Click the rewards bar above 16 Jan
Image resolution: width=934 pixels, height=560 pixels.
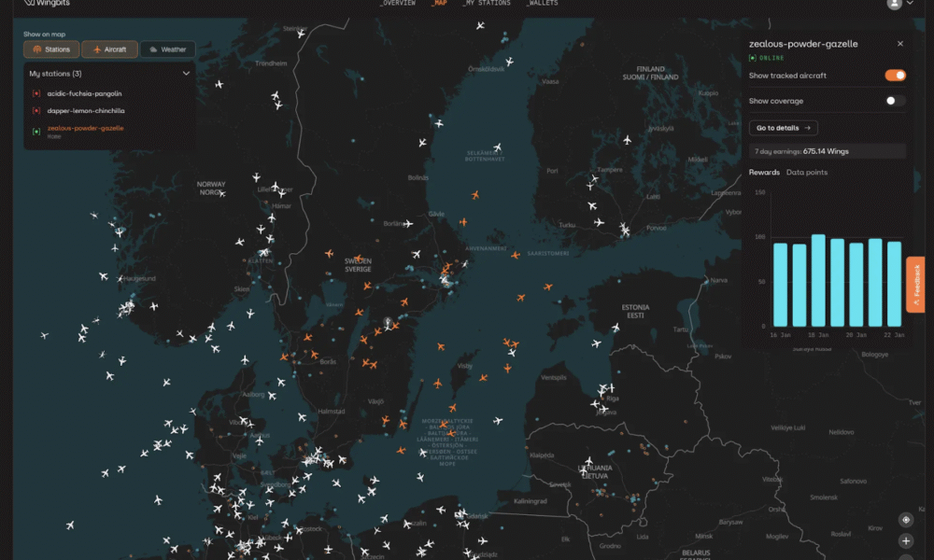click(x=780, y=285)
